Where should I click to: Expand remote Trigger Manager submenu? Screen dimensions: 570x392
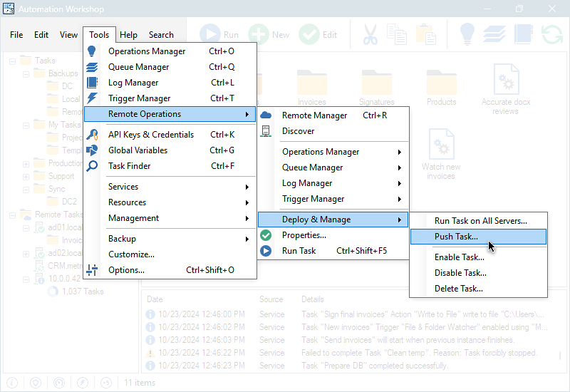(x=333, y=199)
